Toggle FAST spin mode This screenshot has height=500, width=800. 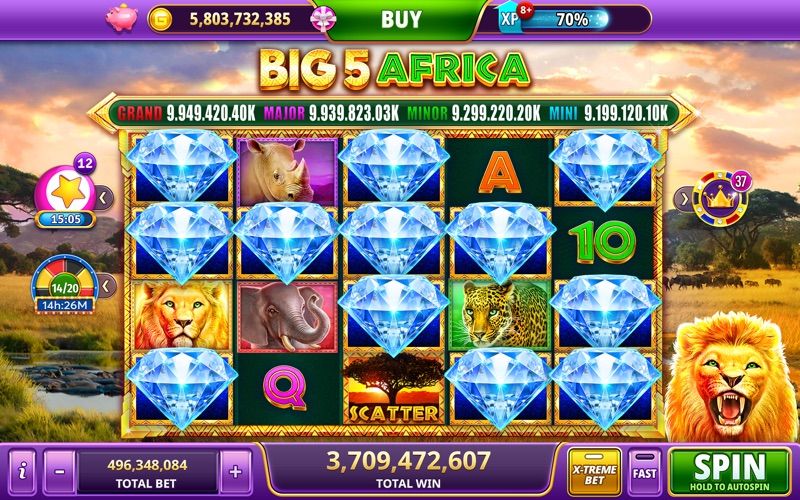pyautogui.click(x=644, y=472)
